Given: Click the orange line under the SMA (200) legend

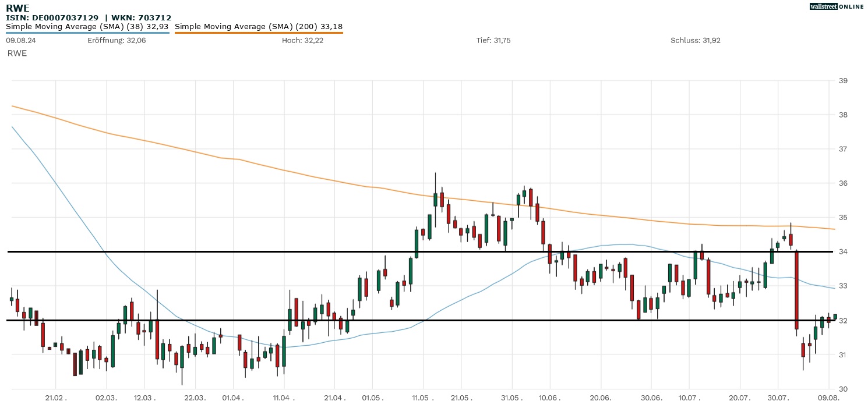Looking at the screenshot, I should 259,33.
